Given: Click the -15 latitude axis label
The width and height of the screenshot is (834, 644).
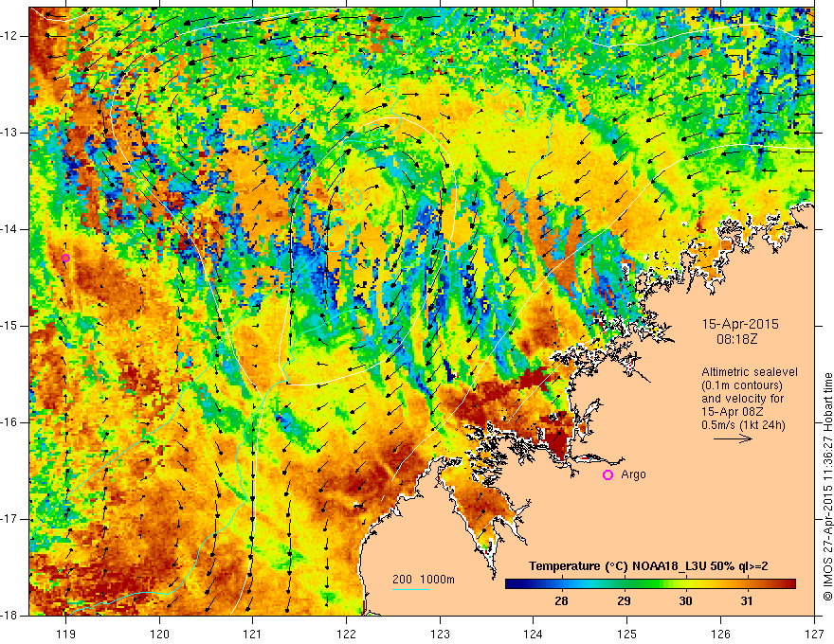Looking at the screenshot, I should pyautogui.click(x=9, y=326).
